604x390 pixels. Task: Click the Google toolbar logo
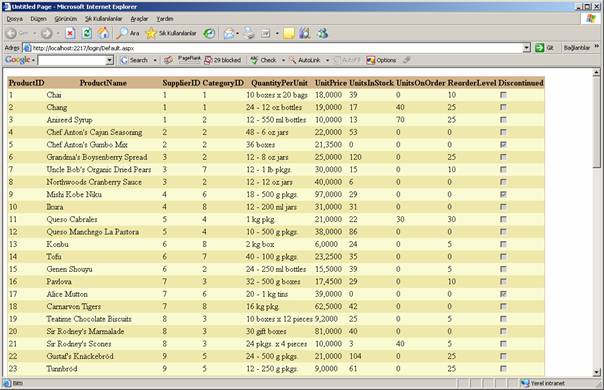18,60
